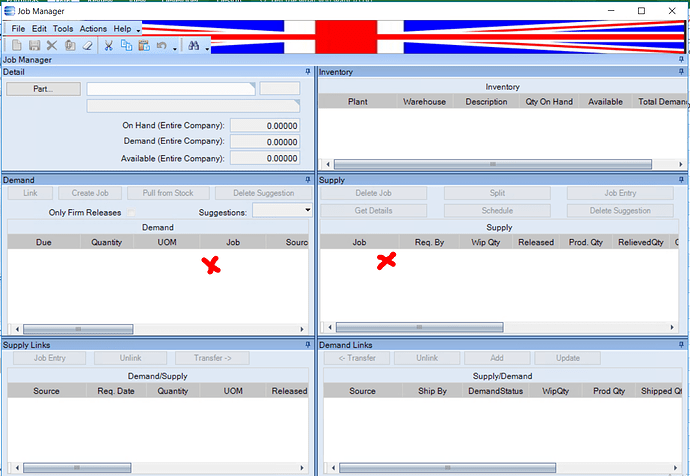Pin the Job Manager main panel
Viewport: 690px width, 476px height.
(x=681, y=59)
